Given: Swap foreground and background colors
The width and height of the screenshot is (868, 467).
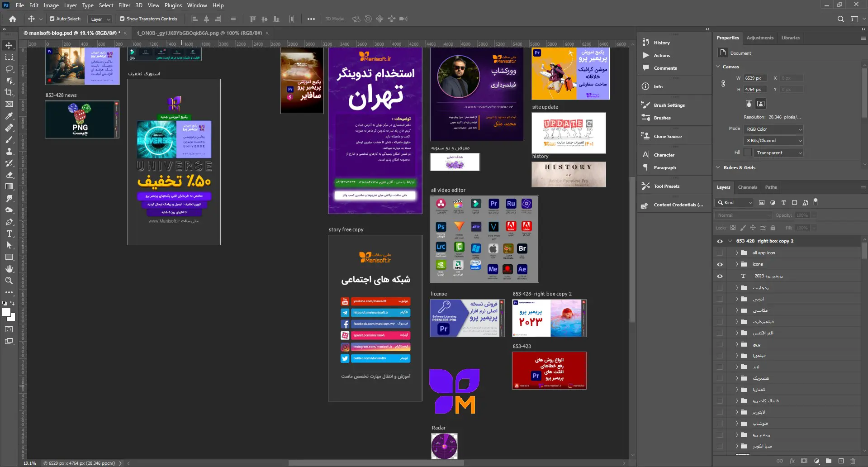Looking at the screenshot, I should pyautogui.click(x=13, y=303).
